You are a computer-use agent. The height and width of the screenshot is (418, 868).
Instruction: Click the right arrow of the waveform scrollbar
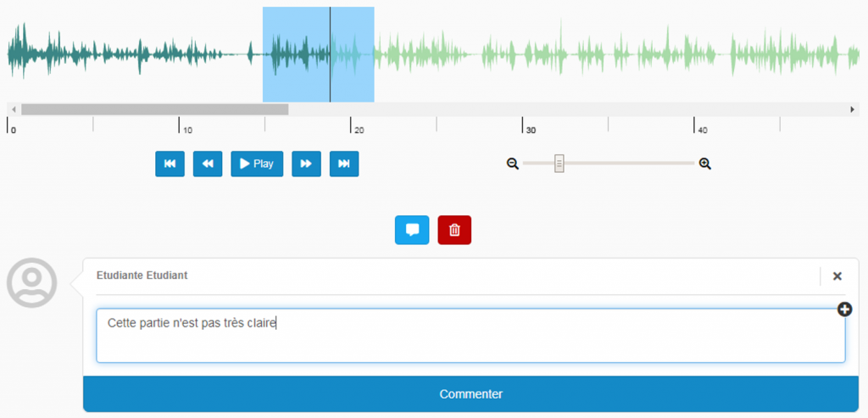coord(853,109)
